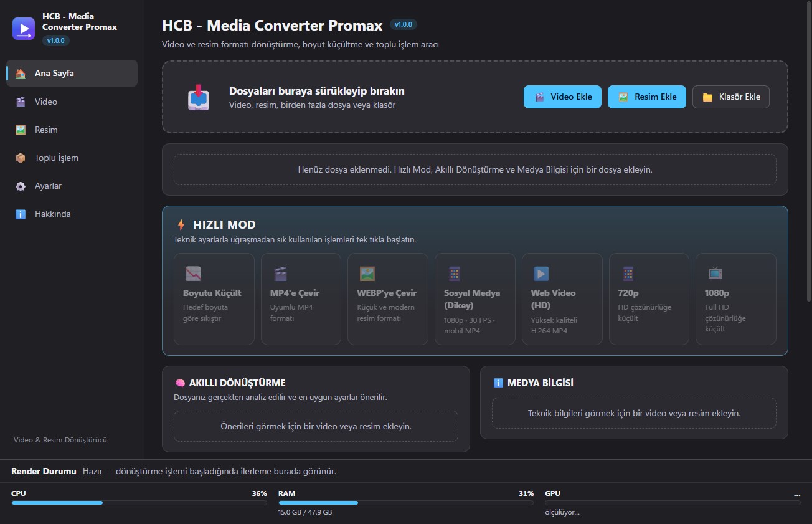Click the box icon beside Toplu İşlem
812x524 pixels.
click(x=21, y=158)
